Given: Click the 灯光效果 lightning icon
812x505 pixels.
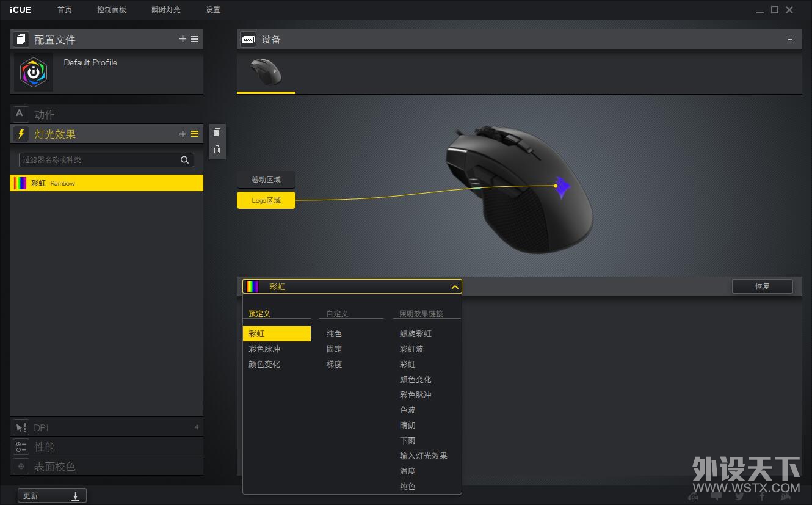Looking at the screenshot, I should coord(21,134).
